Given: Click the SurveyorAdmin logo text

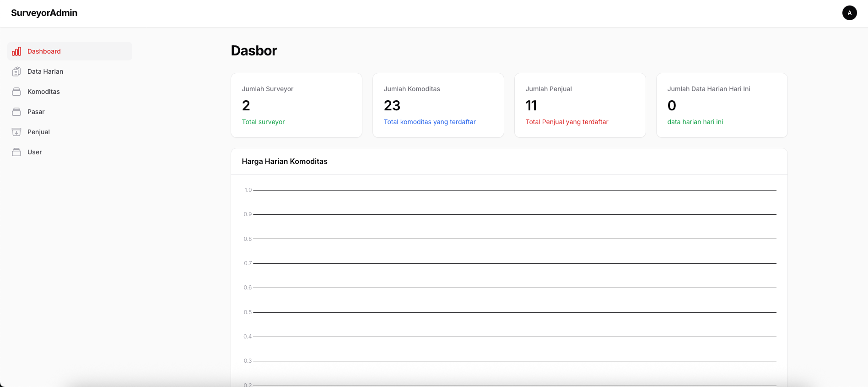Looking at the screenshot, I should click(44, 13).
